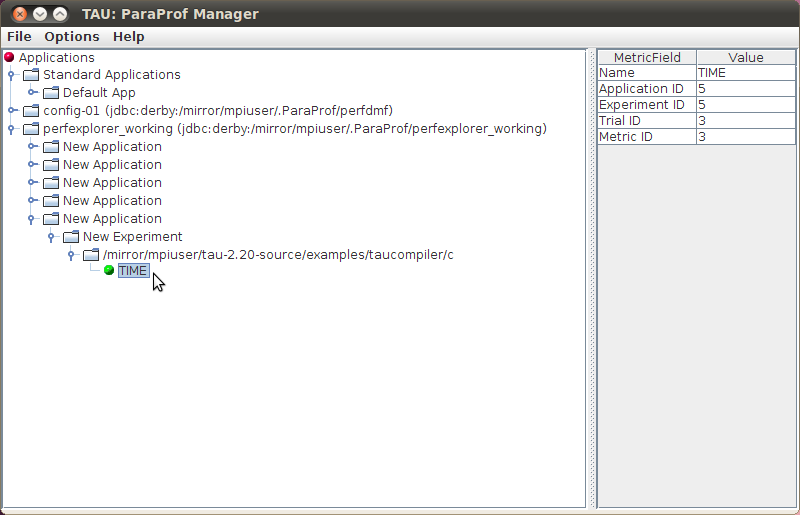Click the red Applications root ball icon
The width and height of the screenshot is (800, 515).
pos(9,57)
